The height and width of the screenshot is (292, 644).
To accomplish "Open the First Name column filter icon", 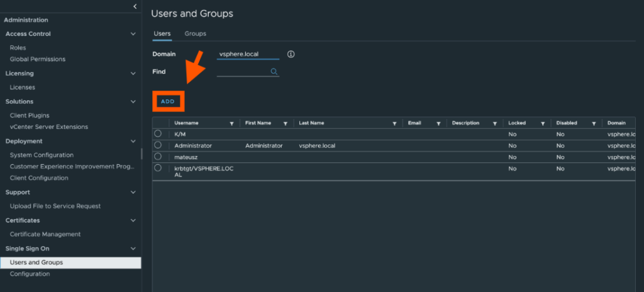I will pyautogui.click(x=286, y=123).
